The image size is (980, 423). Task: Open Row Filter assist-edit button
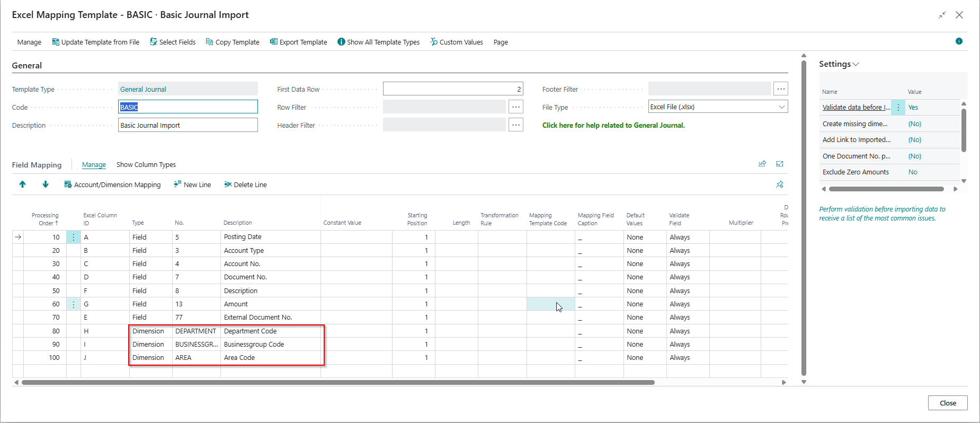[x=516, y=107]
